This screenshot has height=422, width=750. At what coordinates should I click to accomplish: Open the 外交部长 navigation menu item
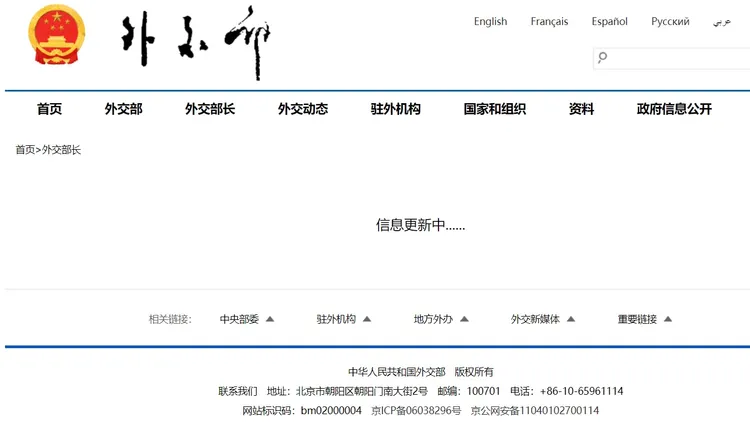(210, 109)
